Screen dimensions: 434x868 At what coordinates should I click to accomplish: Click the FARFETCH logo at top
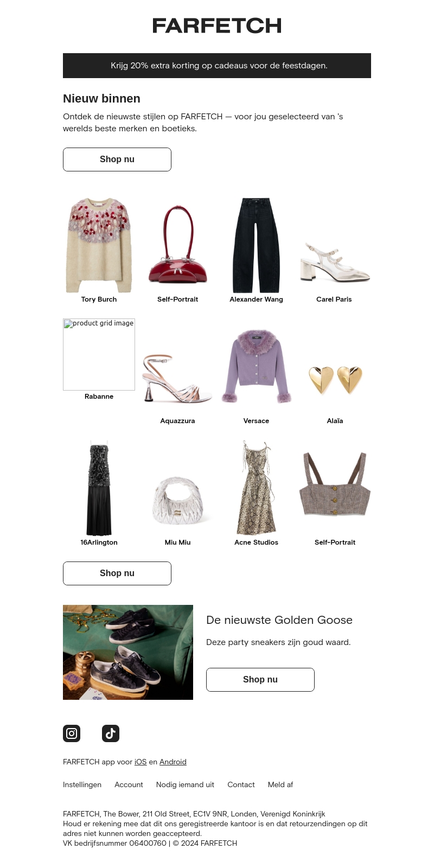217,25
